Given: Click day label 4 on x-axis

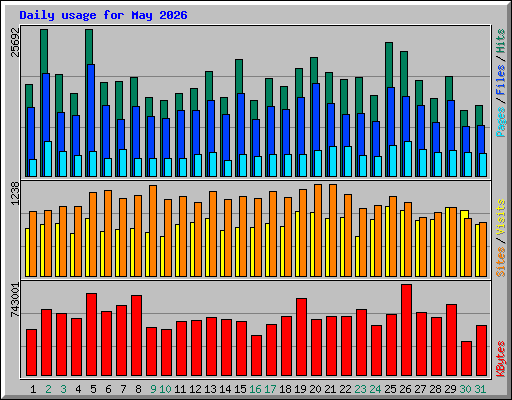Looking at the screenshot, I should [78, 389].
